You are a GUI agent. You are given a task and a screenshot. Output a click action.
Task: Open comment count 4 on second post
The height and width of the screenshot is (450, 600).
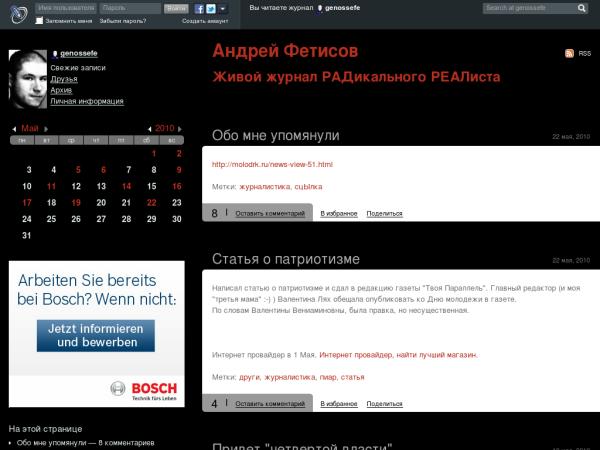(214, 404)
